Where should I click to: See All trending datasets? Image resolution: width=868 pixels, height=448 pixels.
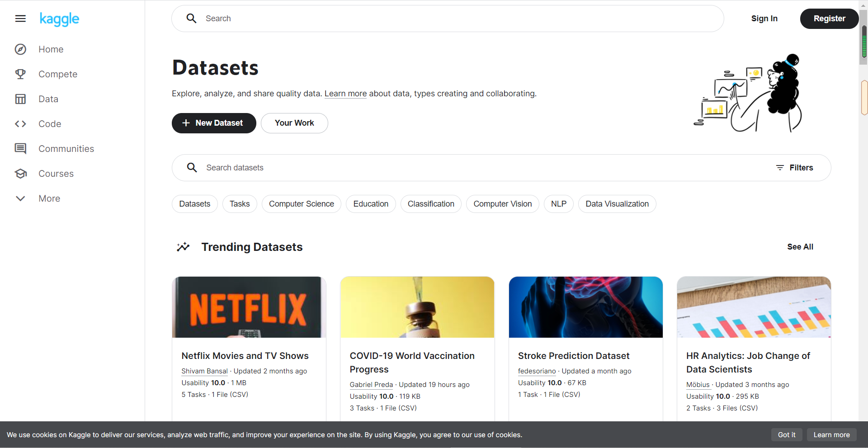[x=800, y=246]
